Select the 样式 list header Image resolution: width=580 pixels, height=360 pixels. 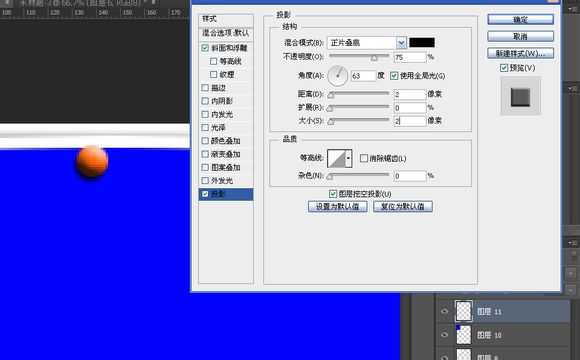(226, 19)
